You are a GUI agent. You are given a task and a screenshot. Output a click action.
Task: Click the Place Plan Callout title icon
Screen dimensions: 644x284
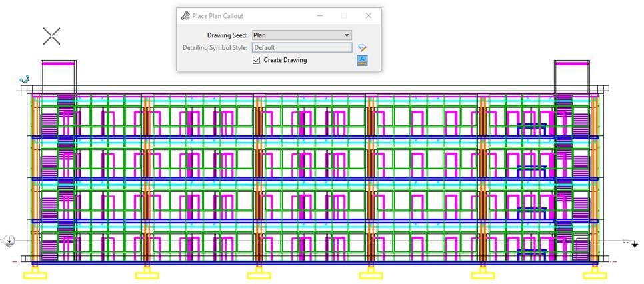(185, 16)
